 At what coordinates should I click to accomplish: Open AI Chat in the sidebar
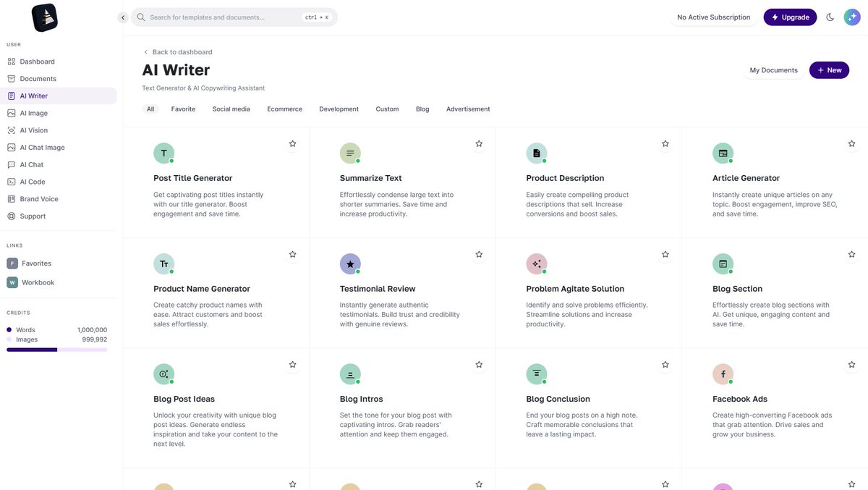click(x=59, y=164)
